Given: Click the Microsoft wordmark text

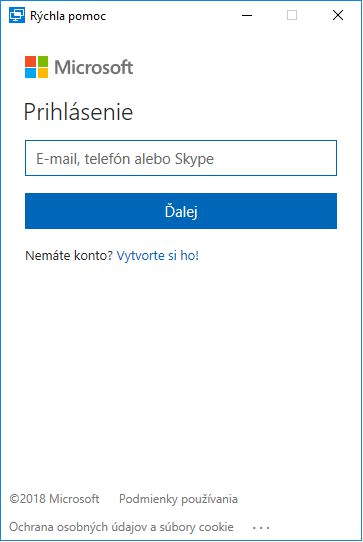Looking at the screenshot, I should (x=94, y=67).
